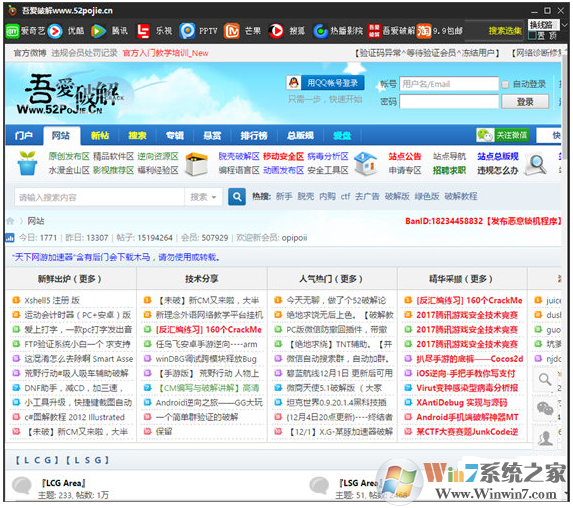Open the 坦克世界0.9.20.1.4黑科技插 post

336,403
